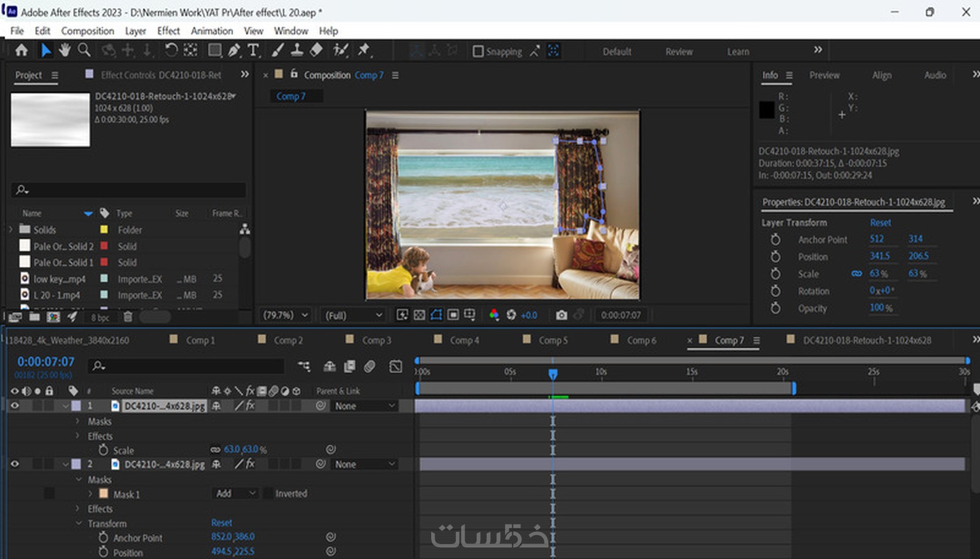Select the Type tool

click(x=253, y=51)
